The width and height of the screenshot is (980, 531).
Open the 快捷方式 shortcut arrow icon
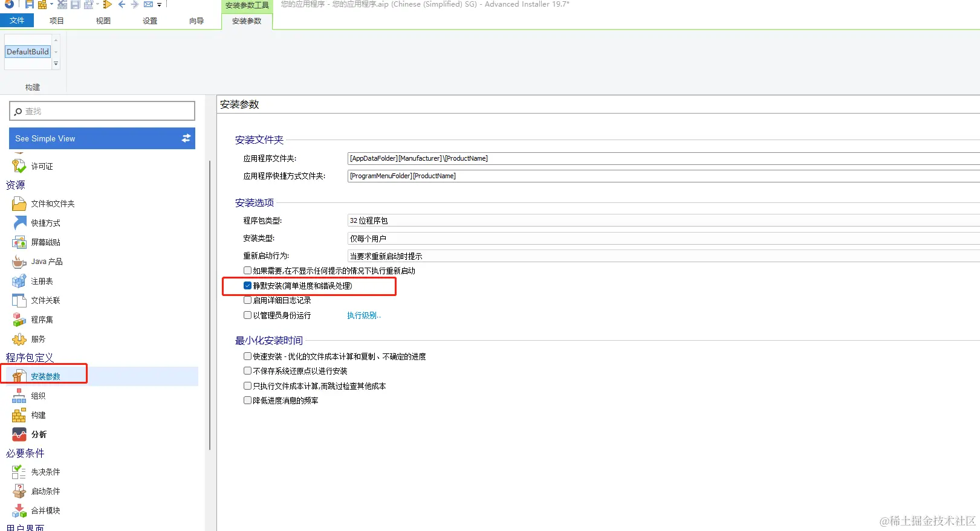coord(19,223)
